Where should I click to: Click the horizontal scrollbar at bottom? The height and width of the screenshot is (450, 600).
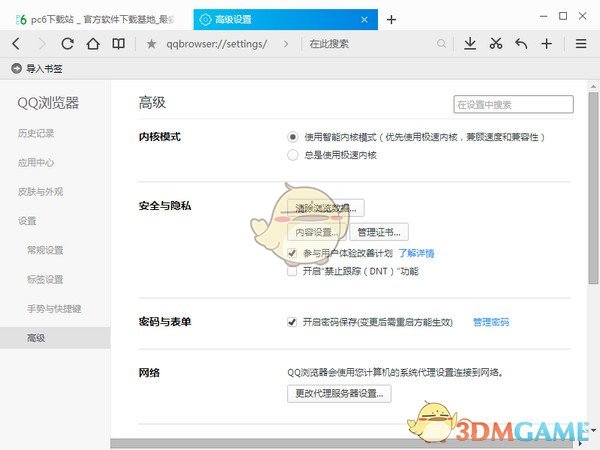coord(341,444)
